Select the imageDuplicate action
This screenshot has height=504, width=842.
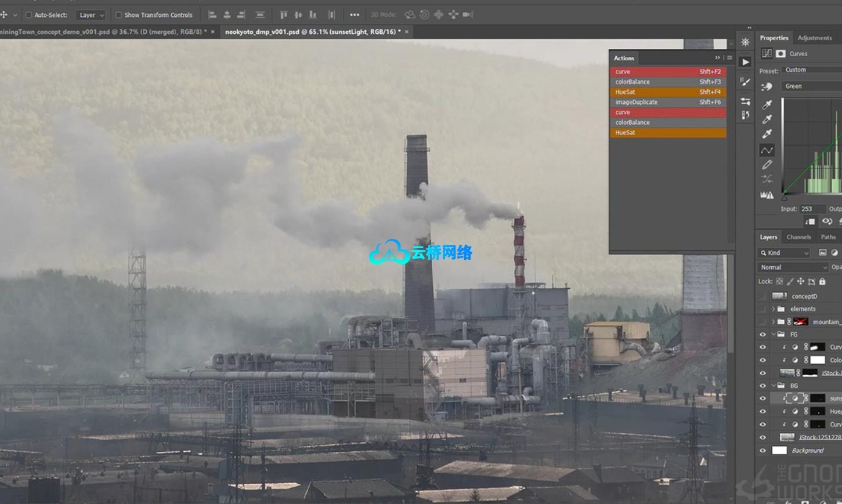[637, 102]
